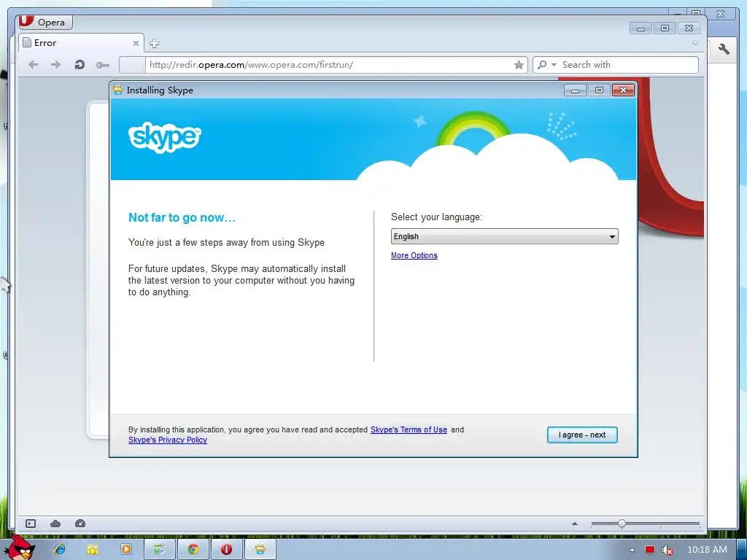Click the Installing Skype title bar icon
The height and width of the screenshot is (560, 747).
coord(117,90)
